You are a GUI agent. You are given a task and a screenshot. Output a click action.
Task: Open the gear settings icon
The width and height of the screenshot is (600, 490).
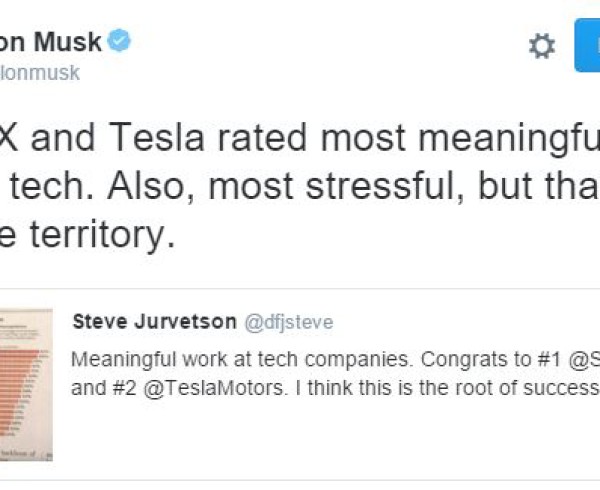point(542,46)
